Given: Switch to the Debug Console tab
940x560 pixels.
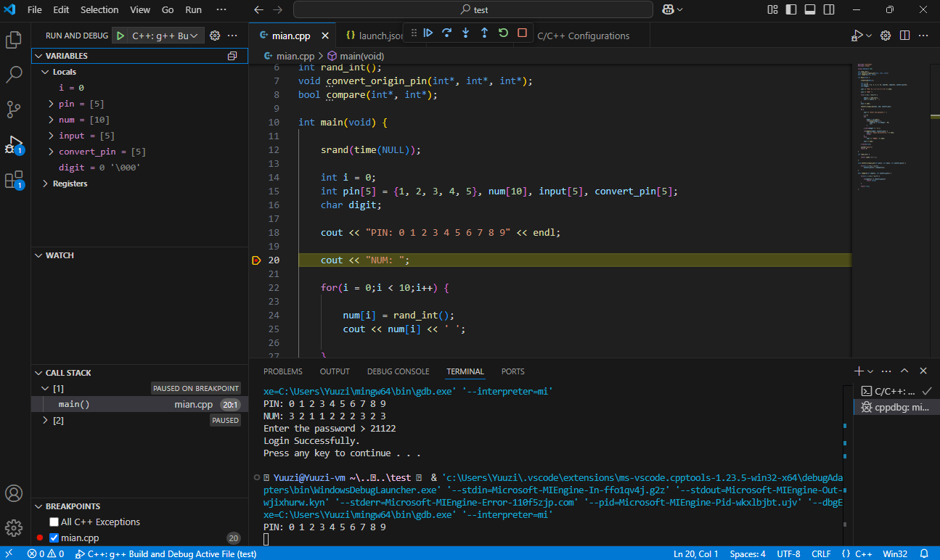Looking at the screenshot, I should (398, 371).
